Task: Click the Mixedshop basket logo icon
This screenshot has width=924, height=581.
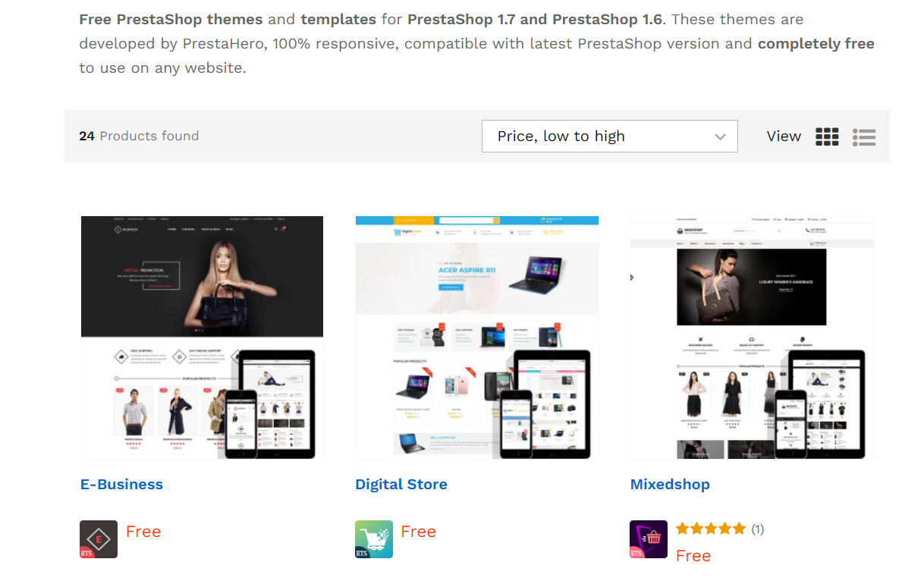Action: [x=649, y=539]
